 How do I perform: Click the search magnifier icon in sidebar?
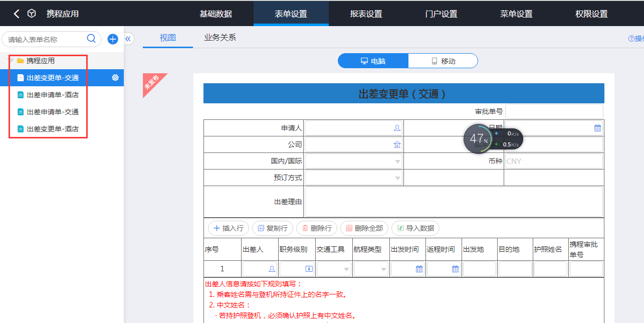91,39
